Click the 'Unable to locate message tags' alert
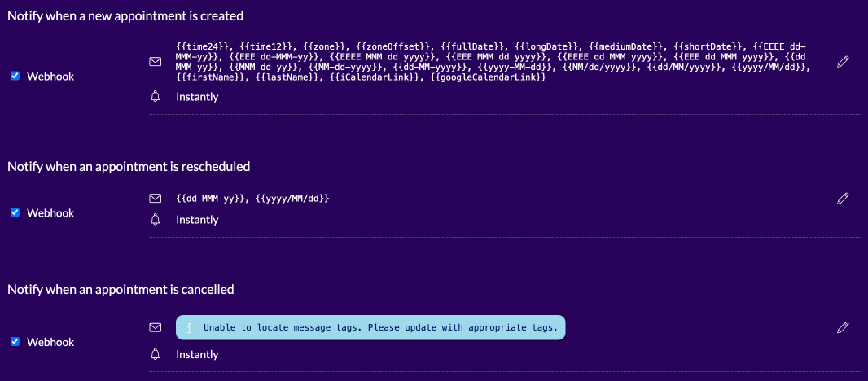This screenshot has height=381, width=868. [379, 328]
